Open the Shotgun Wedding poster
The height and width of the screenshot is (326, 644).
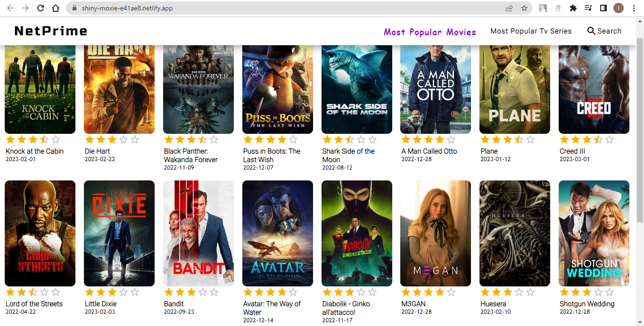[594, 233]
